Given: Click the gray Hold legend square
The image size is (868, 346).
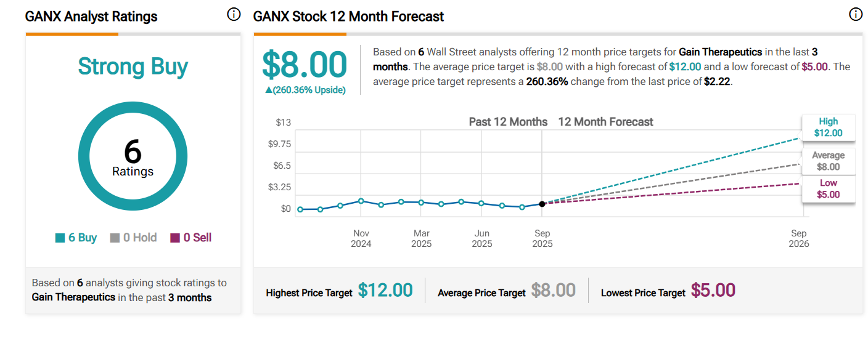Looking at the screenshot, I should 115,238.
